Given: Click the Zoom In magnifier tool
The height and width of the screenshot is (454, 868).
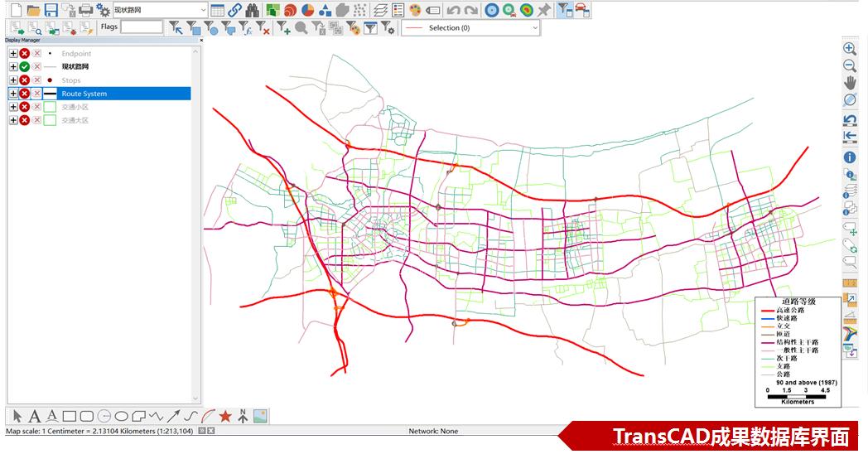Looking at the screenshot, I should pos(849,49).
